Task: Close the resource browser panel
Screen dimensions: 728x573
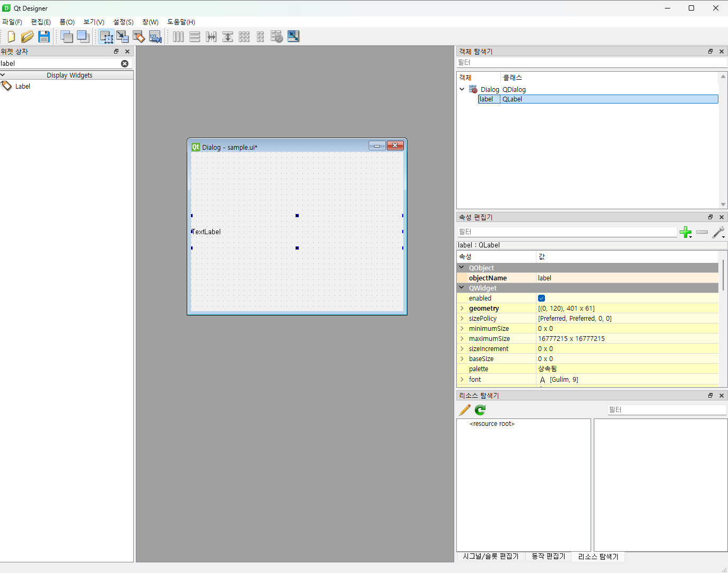Action: (x=722, y=396)
